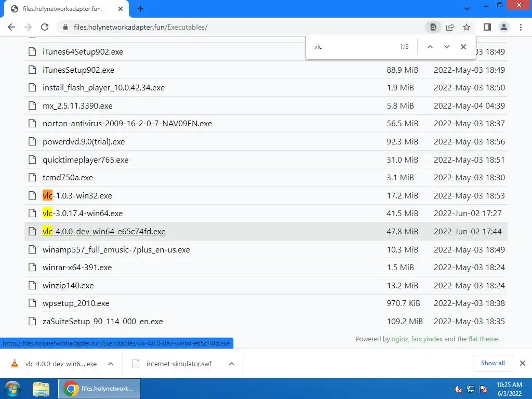The height and width of the screenshot is (399, 532).
Task: Open mx_2.5.11.3390.exe link
Action: coord(77,106)
